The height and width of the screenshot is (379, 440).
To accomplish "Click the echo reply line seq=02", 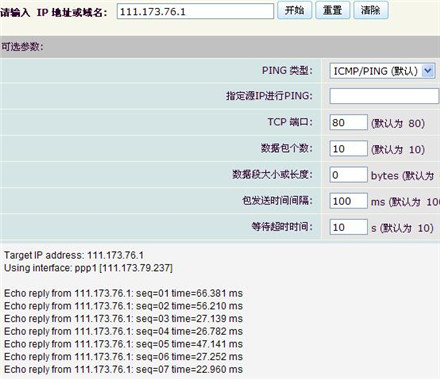I will click(x=123, y=306).
